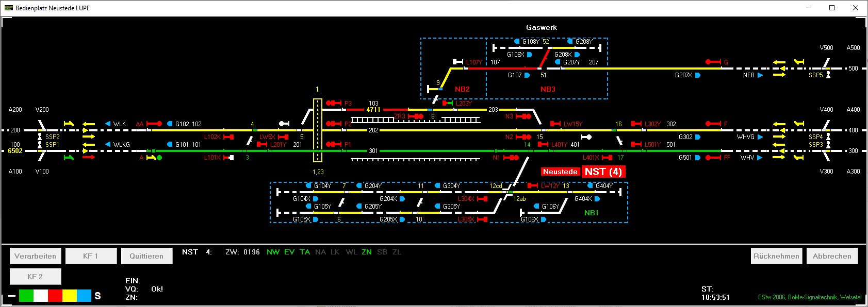Select the key lock SSP5 symbol
This screenshot has height=307, width=868.
(828, 75)
